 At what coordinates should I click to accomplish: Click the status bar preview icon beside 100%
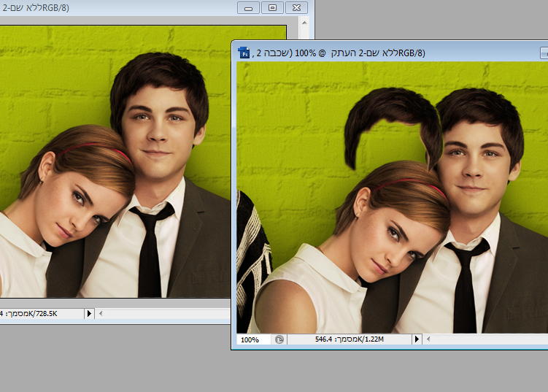point(279,339)
